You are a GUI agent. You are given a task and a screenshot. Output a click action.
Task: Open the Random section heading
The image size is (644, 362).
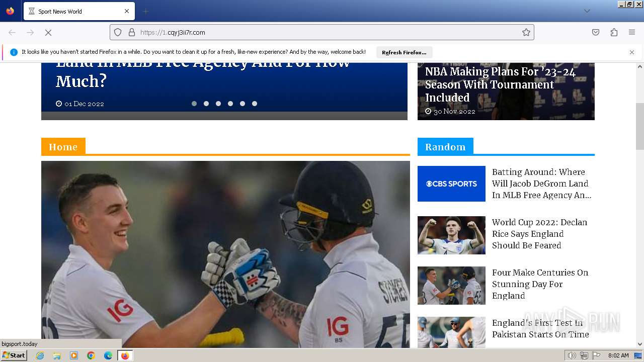pyautogui.click(x=445, y=147)
